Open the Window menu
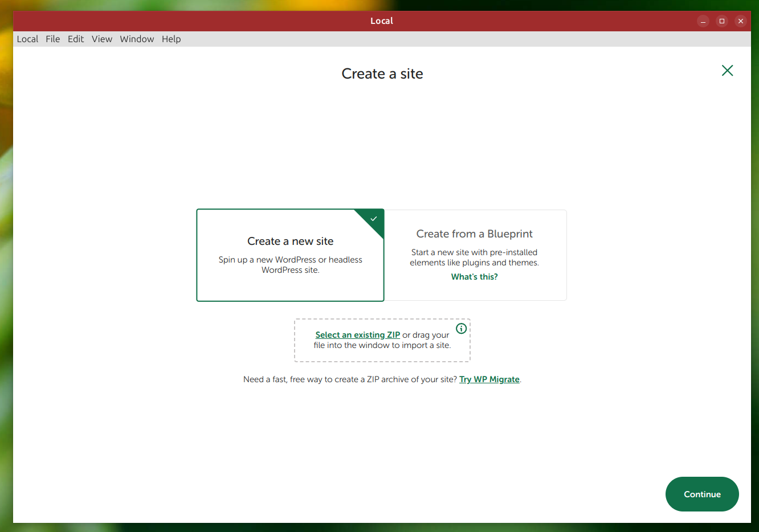Viewport: 759px width, 532px height. tap(137, 39)
